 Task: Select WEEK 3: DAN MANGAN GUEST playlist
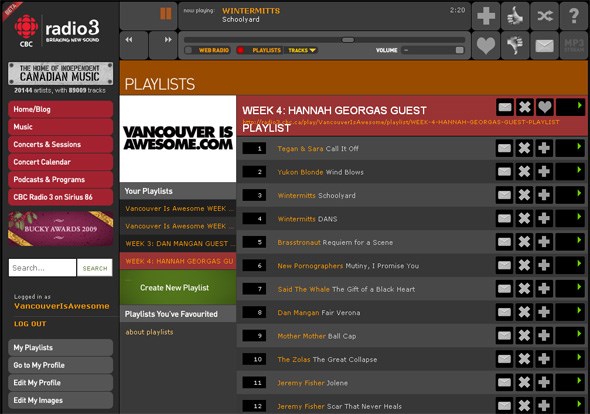click(x=178, y=244)
